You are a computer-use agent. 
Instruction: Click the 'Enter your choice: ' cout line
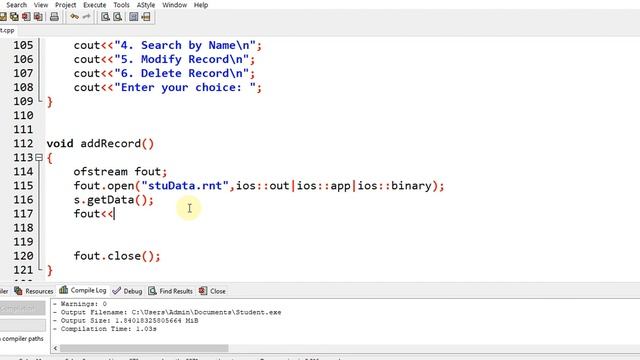(168, 87)
